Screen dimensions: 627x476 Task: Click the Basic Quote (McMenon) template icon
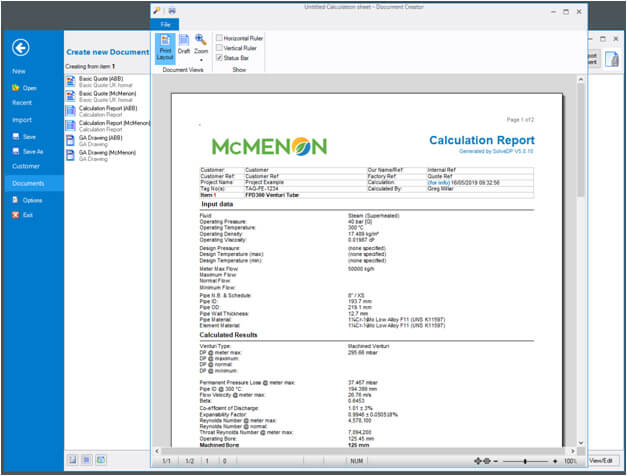[70, 96]
